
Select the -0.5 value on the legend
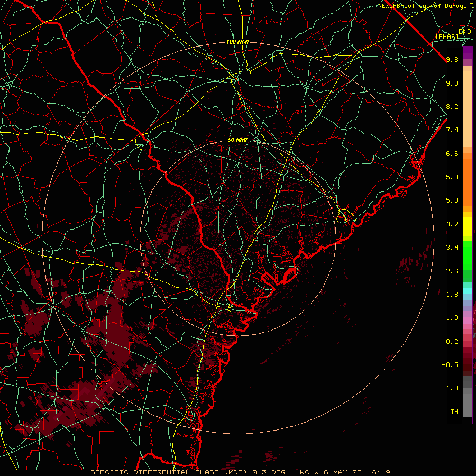(x=450, y=365)
